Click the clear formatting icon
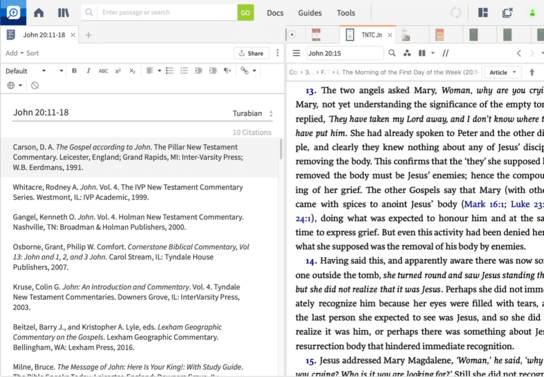The image size is (544, 377). pos(35,85)
